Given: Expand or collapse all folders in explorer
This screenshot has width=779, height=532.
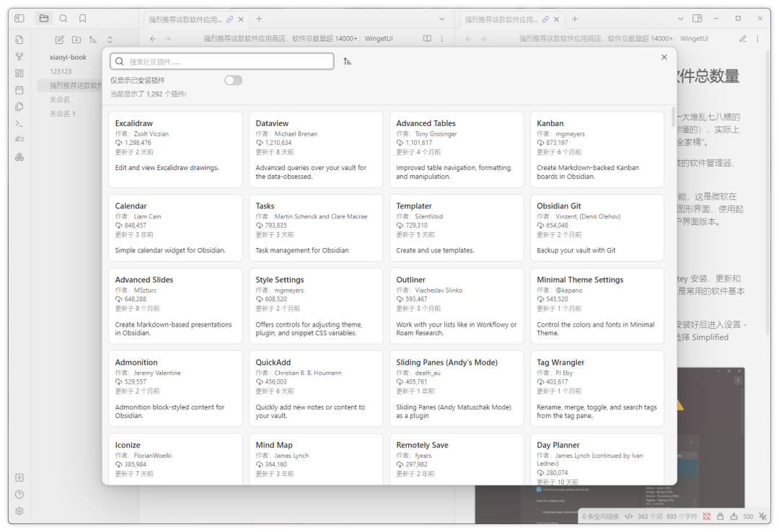Looking at the screenshot, I should pos(110,40).
